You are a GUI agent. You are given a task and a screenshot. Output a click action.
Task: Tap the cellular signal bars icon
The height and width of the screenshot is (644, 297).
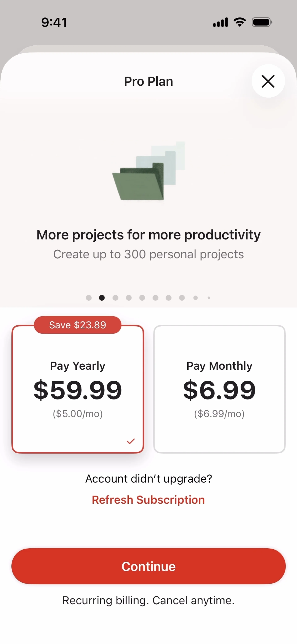(x=220, y=22)
